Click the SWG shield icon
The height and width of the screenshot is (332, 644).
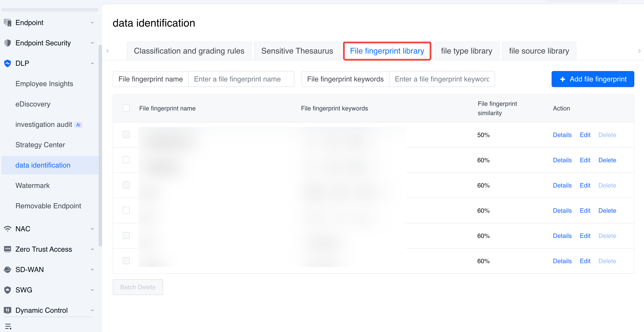[x=8, y=290]
